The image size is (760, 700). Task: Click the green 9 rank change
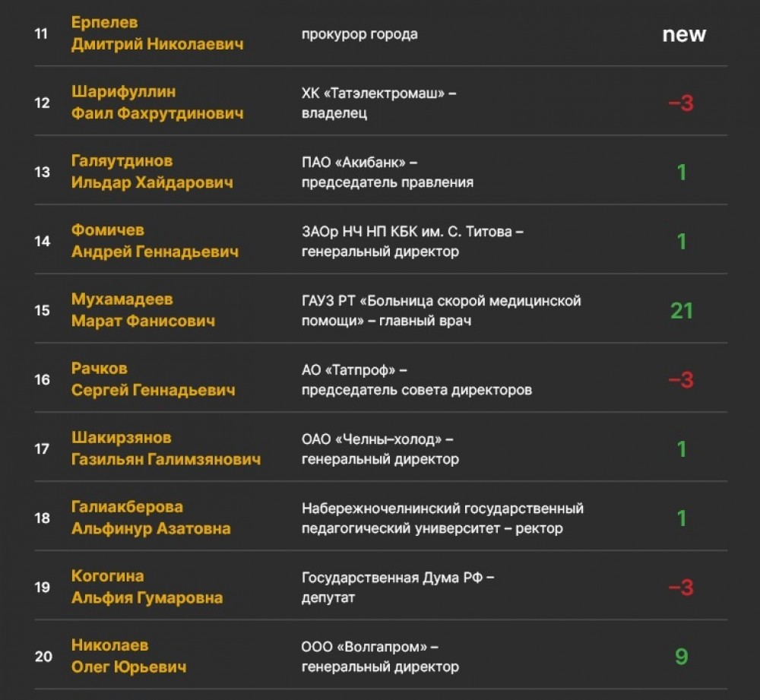(x=681, y=657)
